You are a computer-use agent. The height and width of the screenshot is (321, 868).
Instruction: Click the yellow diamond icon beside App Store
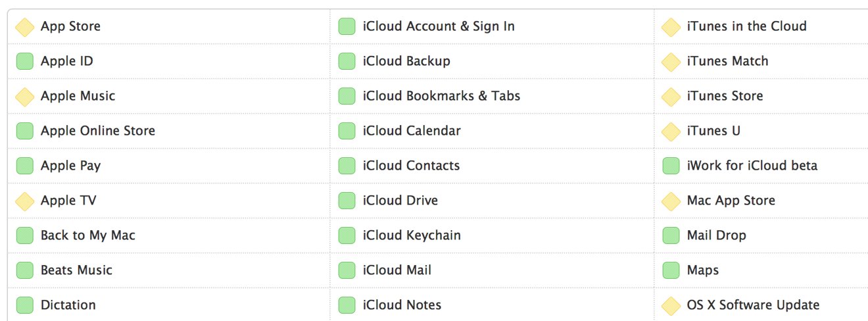(x=25, y=27)
